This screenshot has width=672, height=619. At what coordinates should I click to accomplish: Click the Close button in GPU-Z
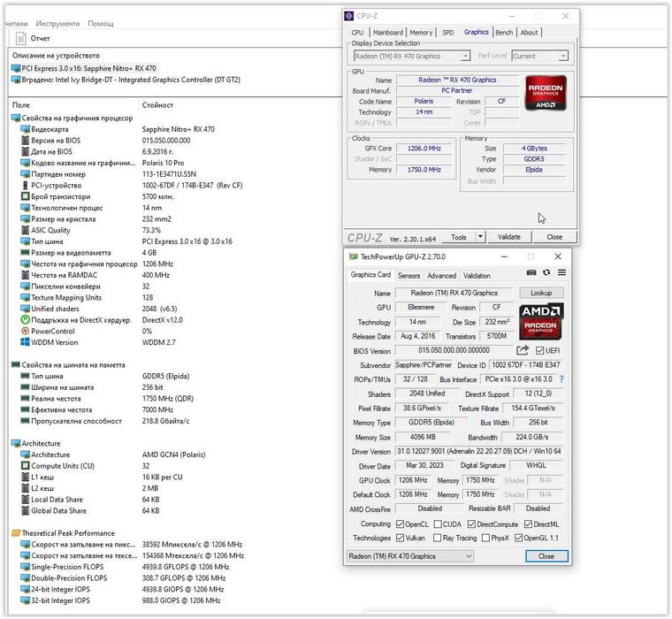pos(546,556)
